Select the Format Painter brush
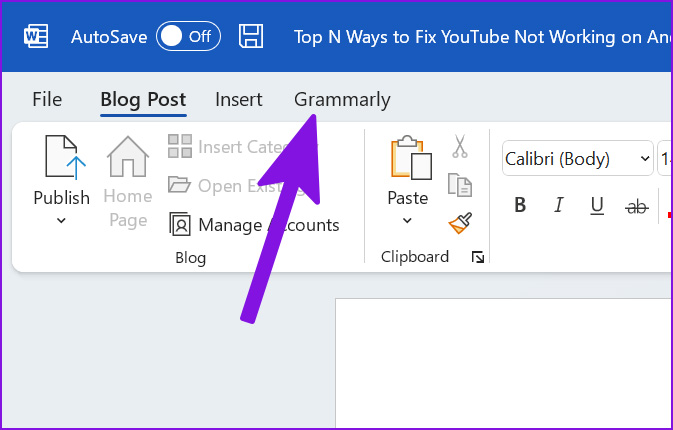Viewport: 673px width, 430px height. 460,223
